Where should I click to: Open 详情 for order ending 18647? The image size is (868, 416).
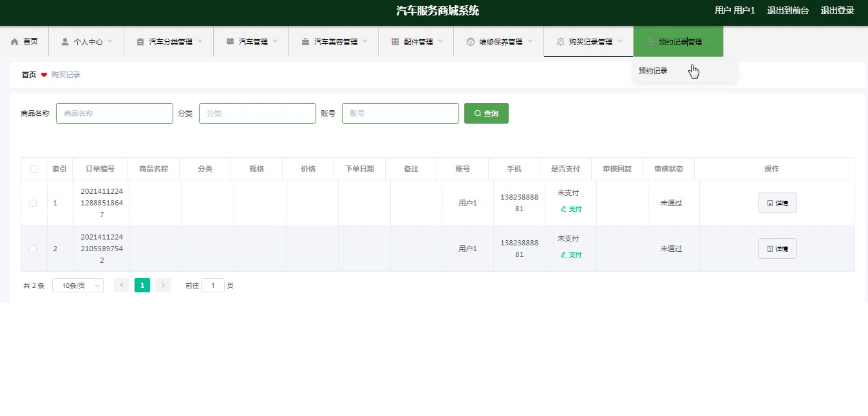tap(777, 203)
